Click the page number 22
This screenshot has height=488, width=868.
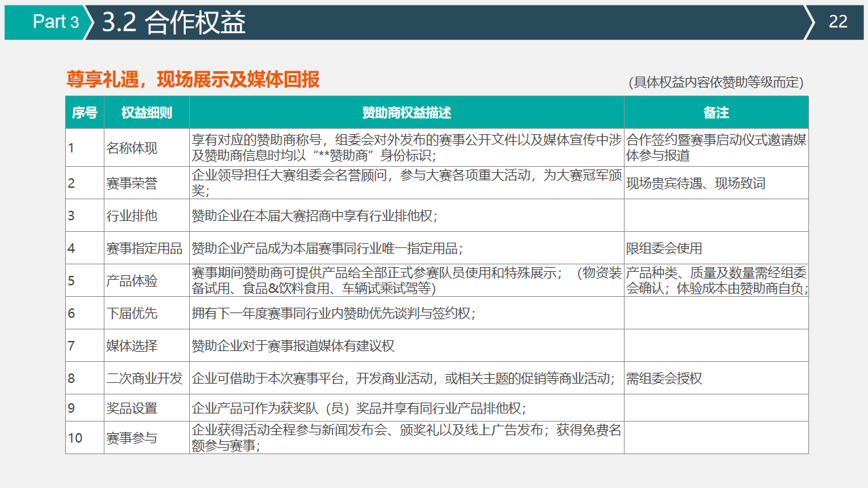(x=838, y=22)
